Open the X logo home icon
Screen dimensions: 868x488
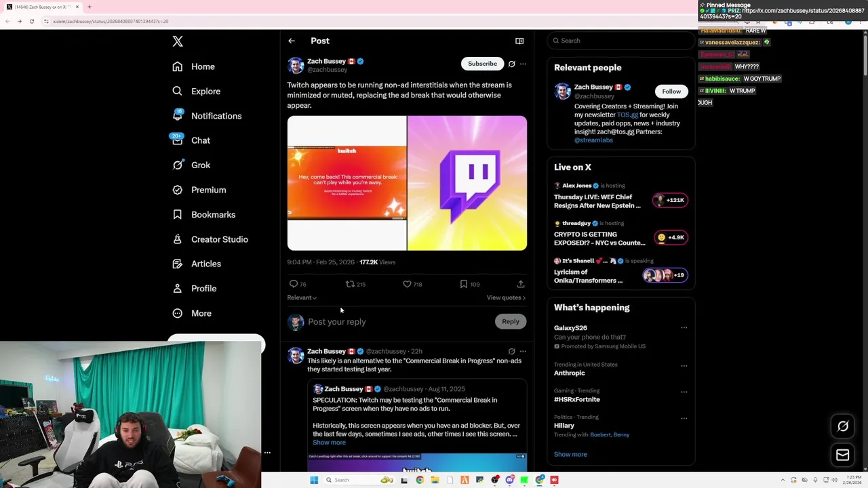(178, 41)
